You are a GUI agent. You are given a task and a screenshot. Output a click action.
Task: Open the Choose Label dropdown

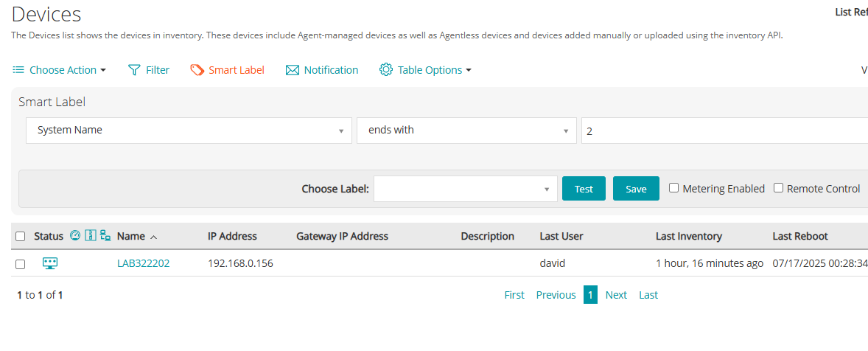click(466, 189)
